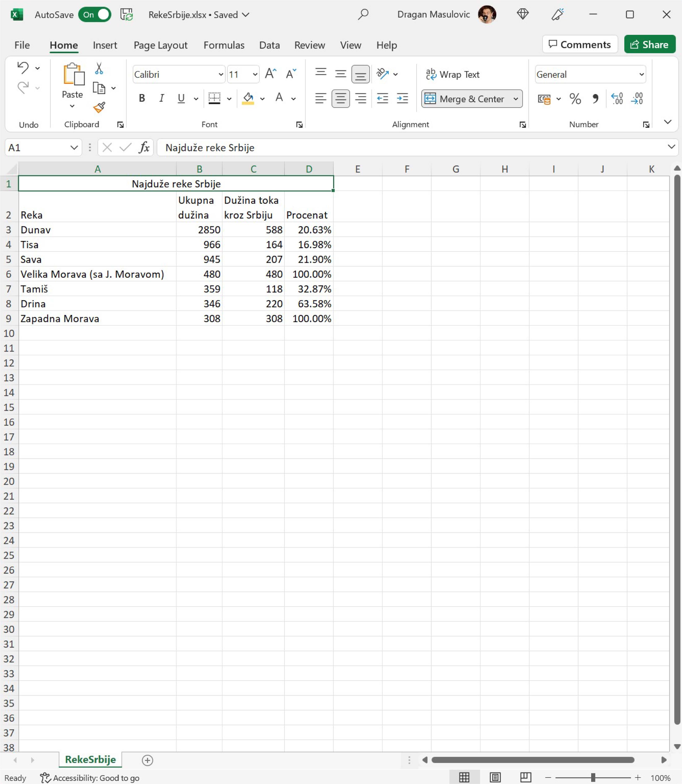Switch to the Page Layout tab

pyautogui.click(x=160, y=45)
